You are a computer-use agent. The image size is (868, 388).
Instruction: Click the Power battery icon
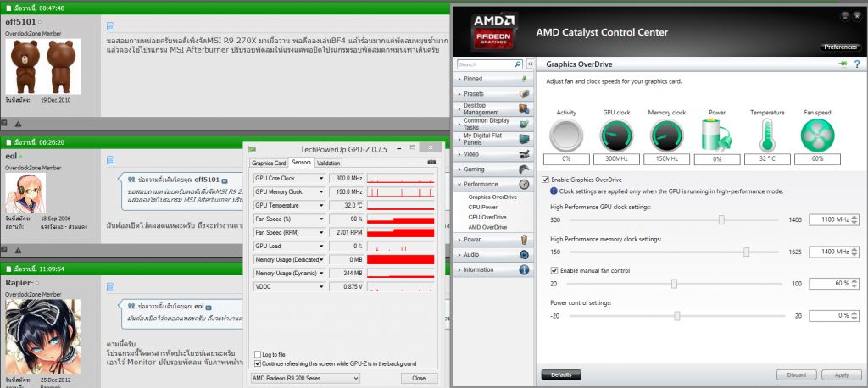(717, 136)
